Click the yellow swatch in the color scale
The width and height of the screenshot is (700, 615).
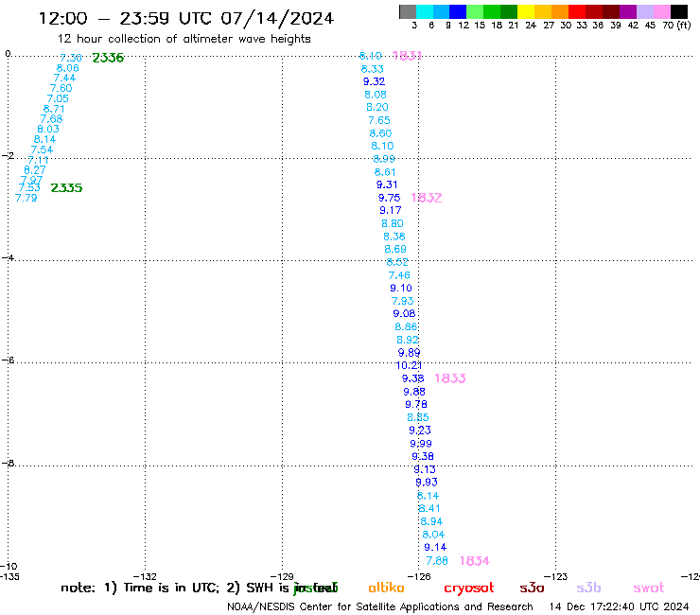[x=526, y=11]
